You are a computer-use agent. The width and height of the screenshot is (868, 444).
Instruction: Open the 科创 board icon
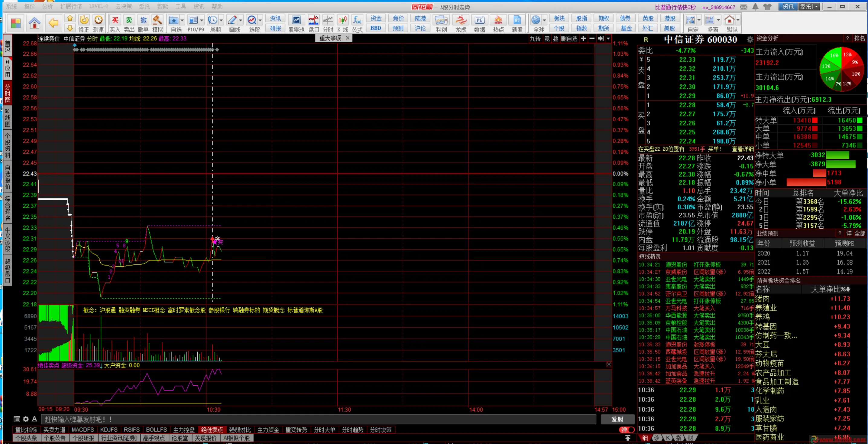[x=442, y=23]
